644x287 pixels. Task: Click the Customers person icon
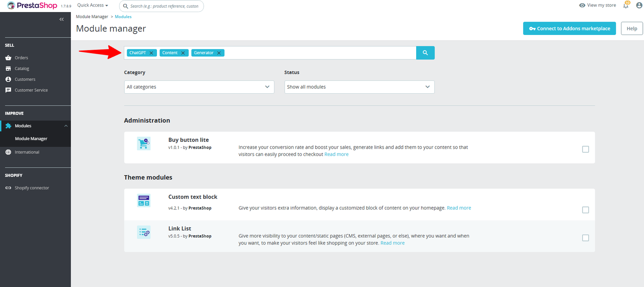coord(8,79)
